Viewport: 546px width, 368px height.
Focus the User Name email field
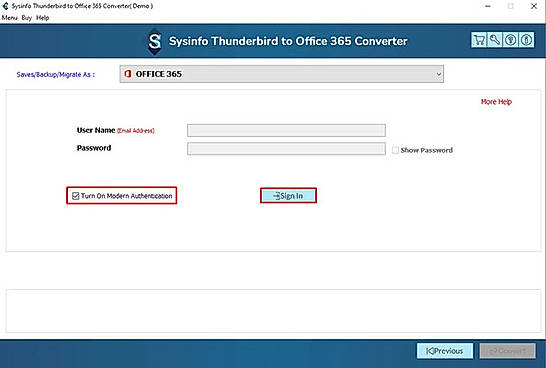tap(286, 131)
